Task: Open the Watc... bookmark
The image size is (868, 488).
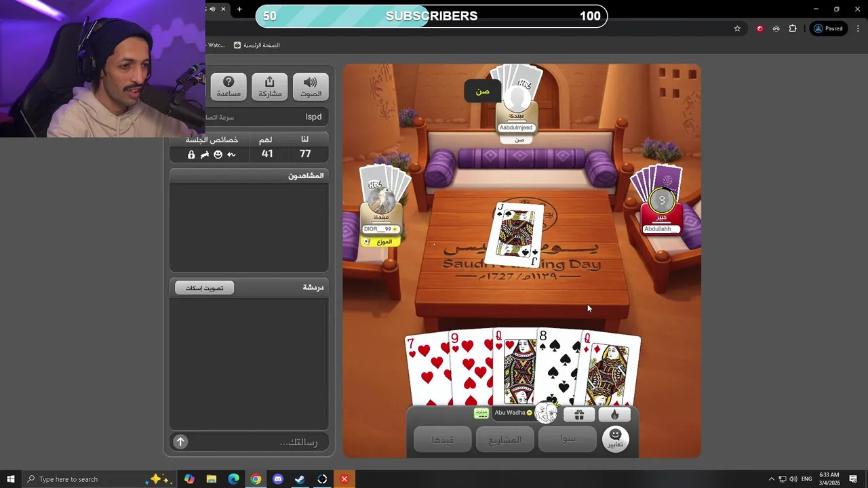Action: (x=216, y=45)
